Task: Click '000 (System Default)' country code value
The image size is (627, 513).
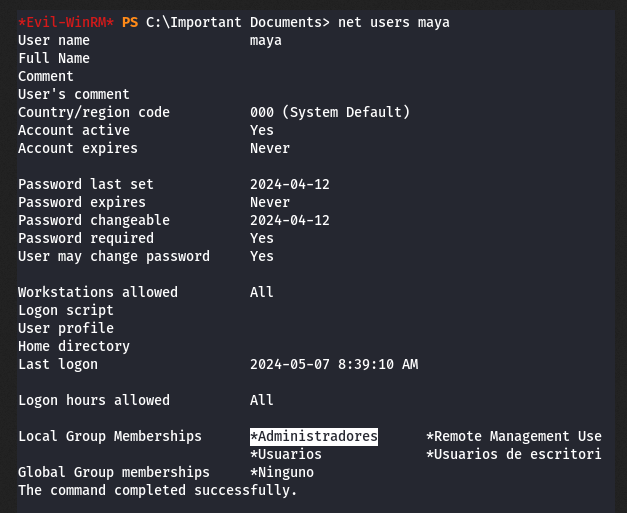Action: pyautogui.click(x=330, y=112)
